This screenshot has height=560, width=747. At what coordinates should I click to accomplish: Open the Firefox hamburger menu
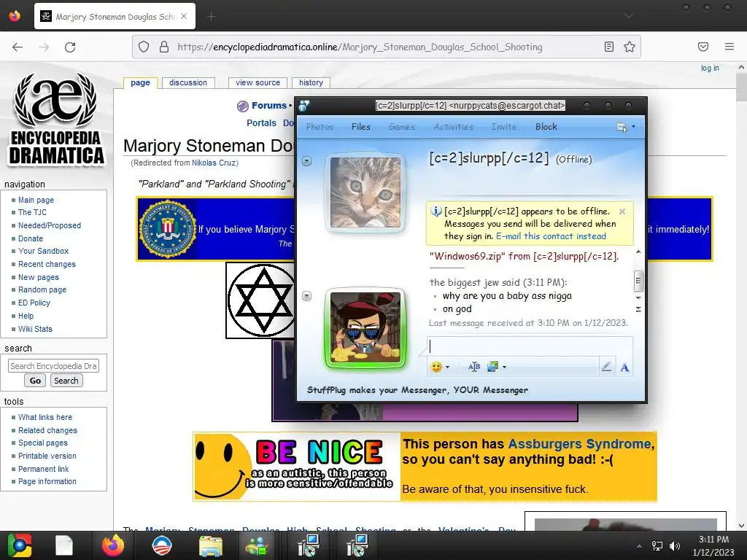(729, 47)
